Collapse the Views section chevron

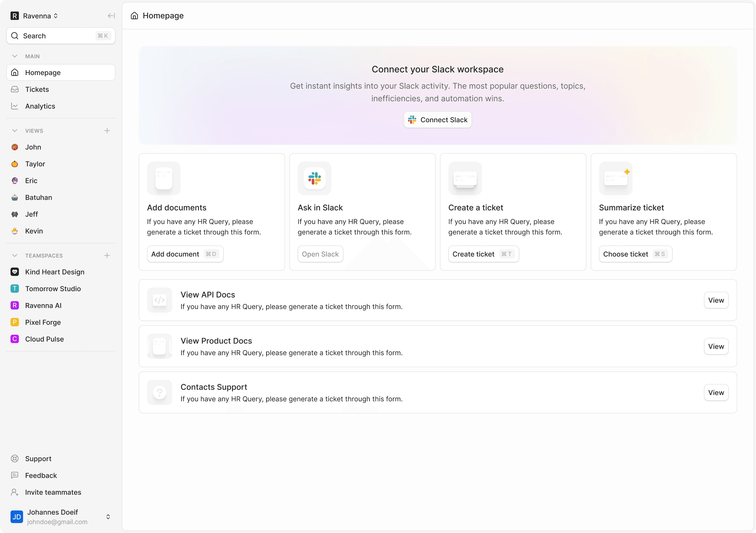point(14,131)
